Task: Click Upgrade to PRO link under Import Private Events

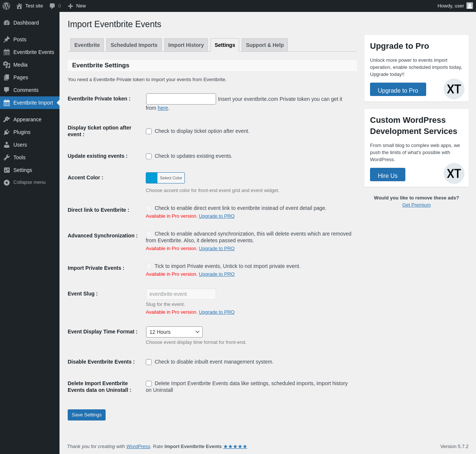Action: coord(217,274)
